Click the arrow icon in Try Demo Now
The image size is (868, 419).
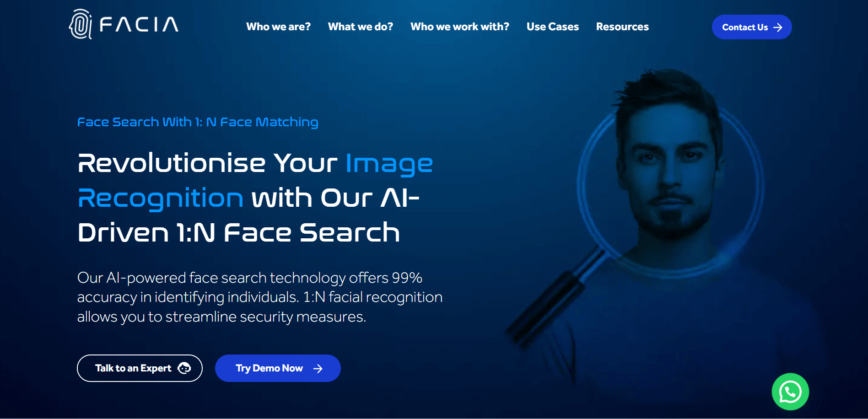(318, 369)
